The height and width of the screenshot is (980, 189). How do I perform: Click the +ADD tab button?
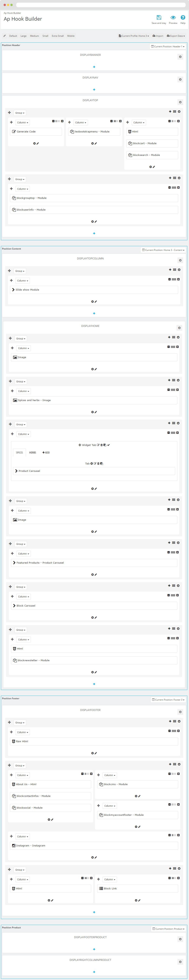(x=46, y=453)
